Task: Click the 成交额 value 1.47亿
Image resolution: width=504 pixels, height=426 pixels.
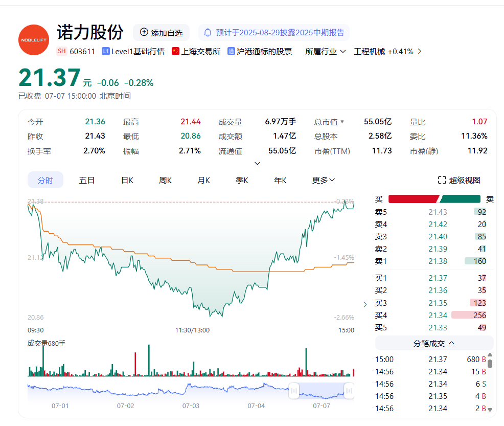Action: pyautogui.click(x=285, y=136)
